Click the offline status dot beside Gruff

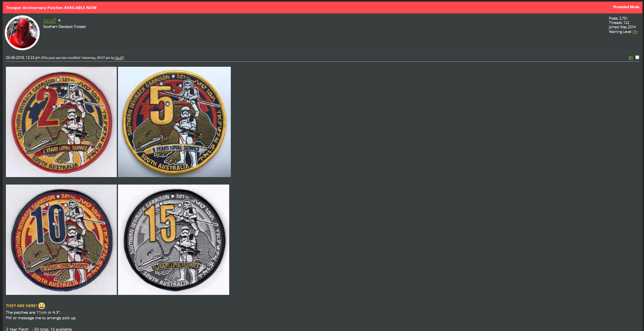pos(59,20)
